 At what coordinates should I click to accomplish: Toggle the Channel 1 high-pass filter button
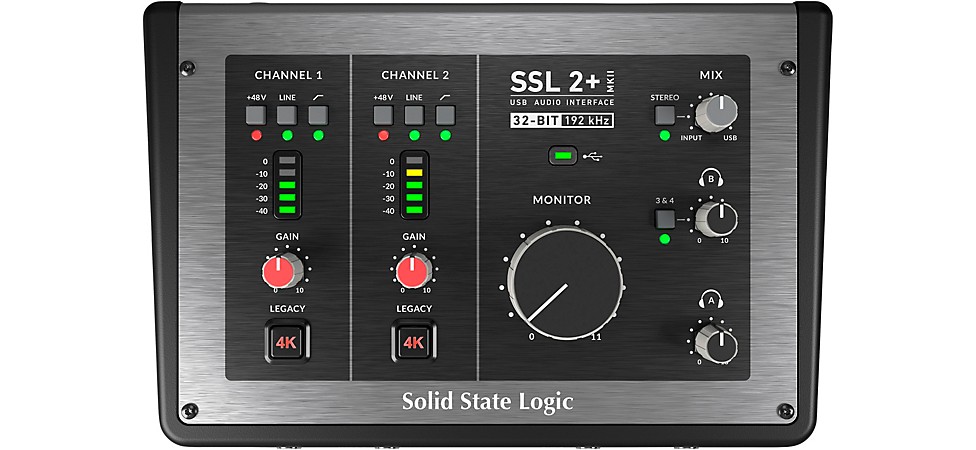click(318, 115)
